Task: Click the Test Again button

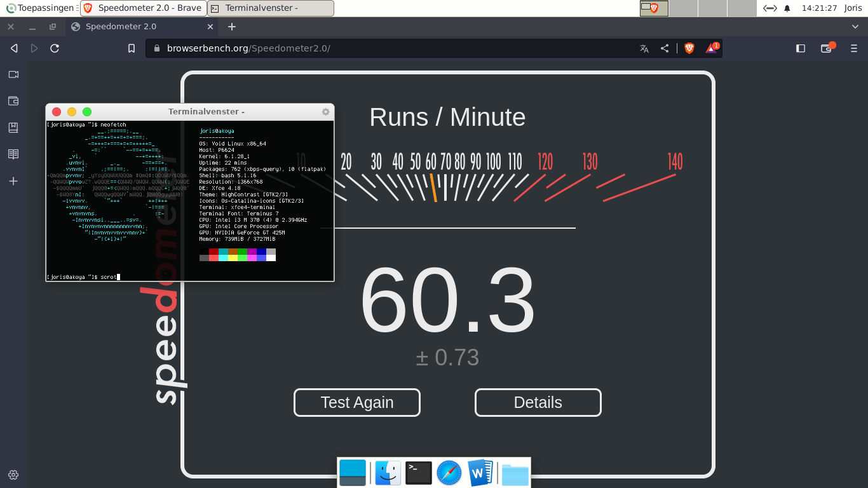Action: pos(357,402)
